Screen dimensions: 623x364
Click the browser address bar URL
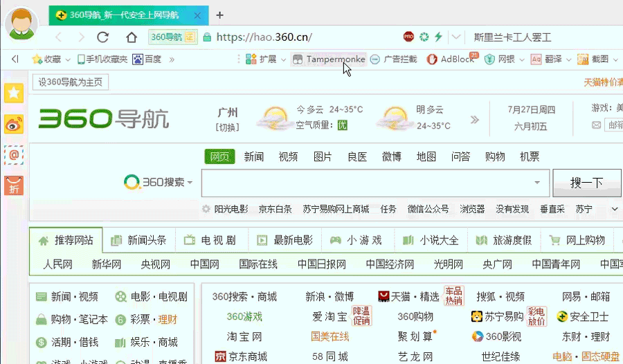pyautogui.click(x=264, y=37)
